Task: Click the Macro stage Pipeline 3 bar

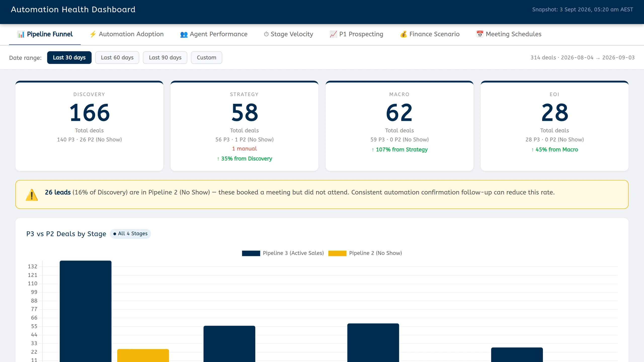Action: (x=373, y=343)
